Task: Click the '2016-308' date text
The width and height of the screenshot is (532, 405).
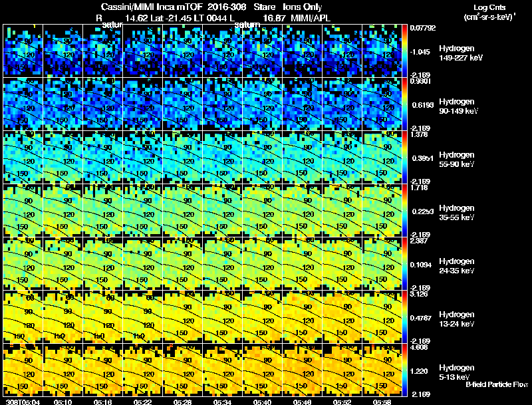Action: 226,7
